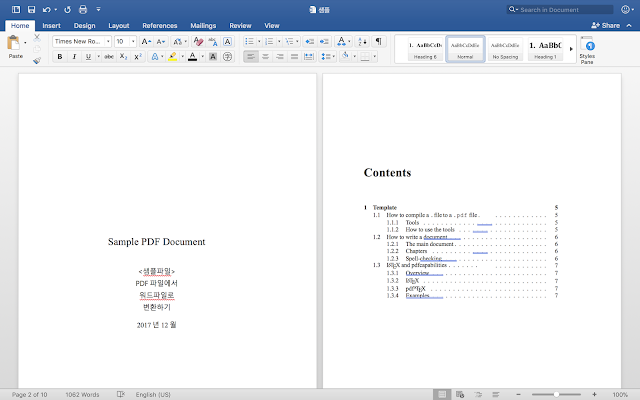Switch to Draft view in status bar
The height and width of the screenshot is (400, 640).
pos(496,394)
